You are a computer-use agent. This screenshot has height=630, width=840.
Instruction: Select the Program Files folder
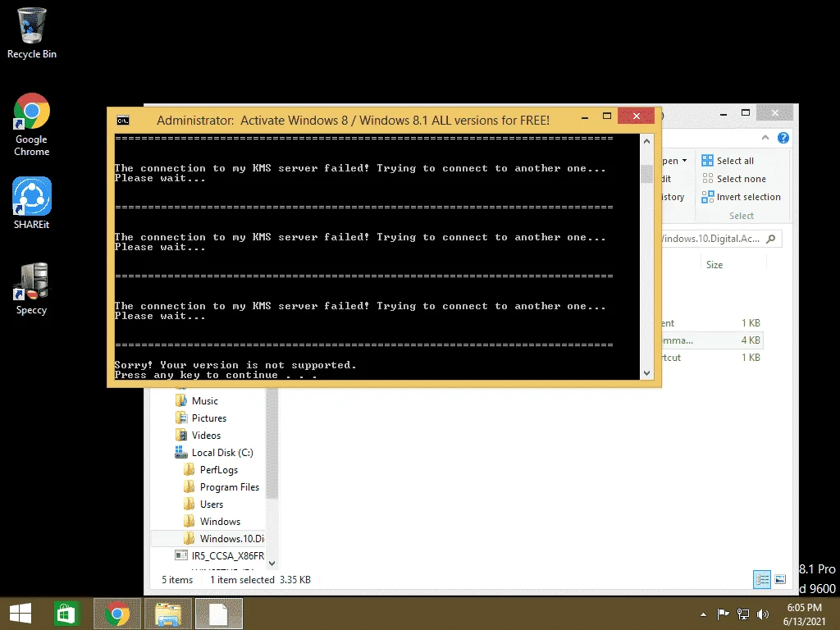point(230,487)
